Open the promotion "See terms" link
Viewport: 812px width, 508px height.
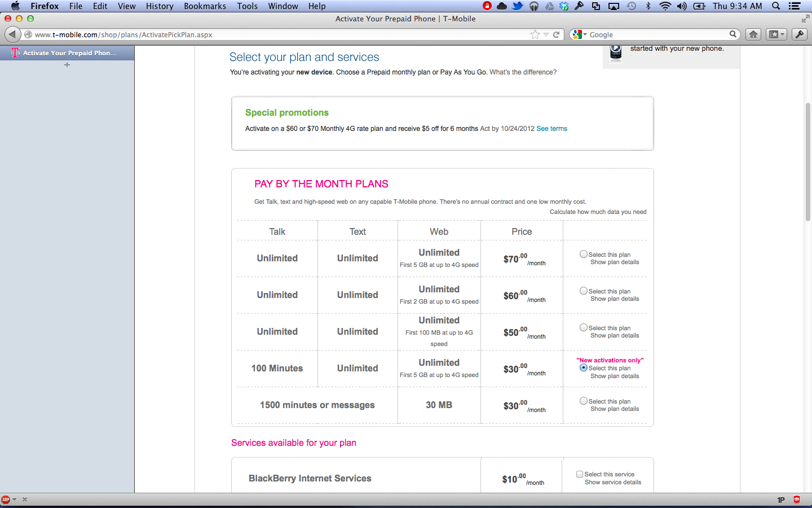(552, 129)
